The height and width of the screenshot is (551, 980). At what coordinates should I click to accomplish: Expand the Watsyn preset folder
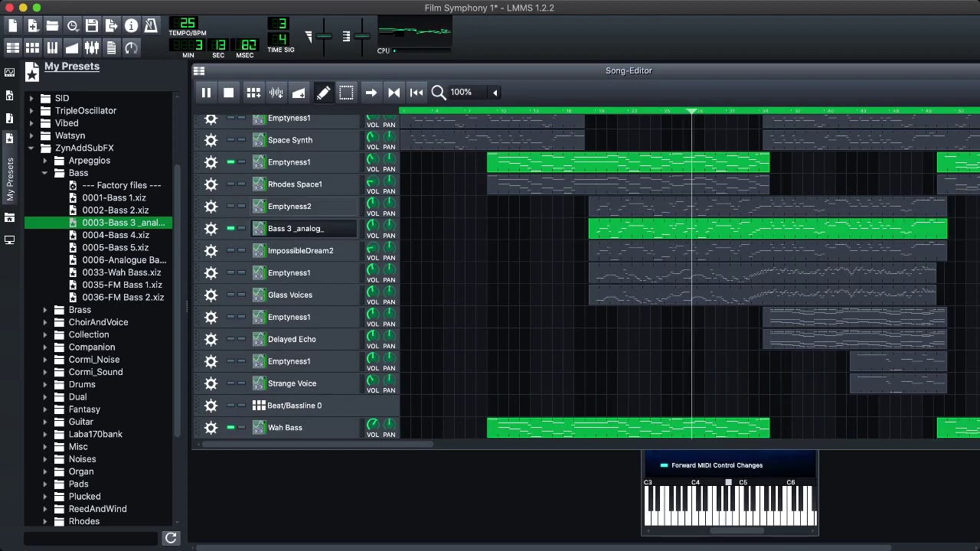(31, 135)
